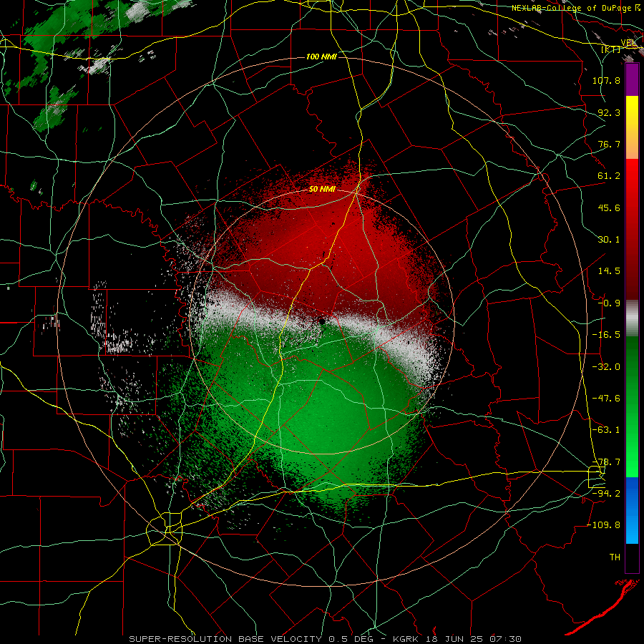Click the gray zero-velocity segment of the color bar
Screen dimensions: 644x644
632,318
